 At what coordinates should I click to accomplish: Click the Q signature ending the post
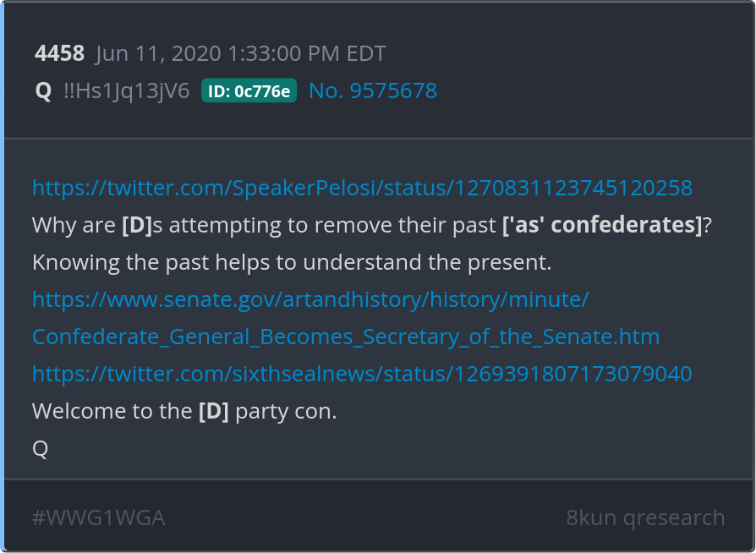(40, 449)
